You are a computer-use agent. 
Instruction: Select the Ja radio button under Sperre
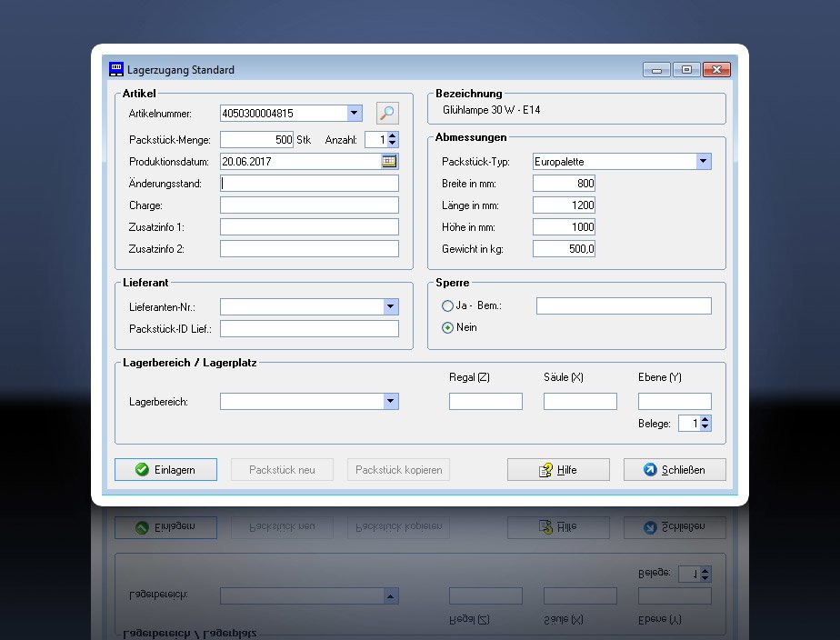pyautogui.click(x=447, y=305)
